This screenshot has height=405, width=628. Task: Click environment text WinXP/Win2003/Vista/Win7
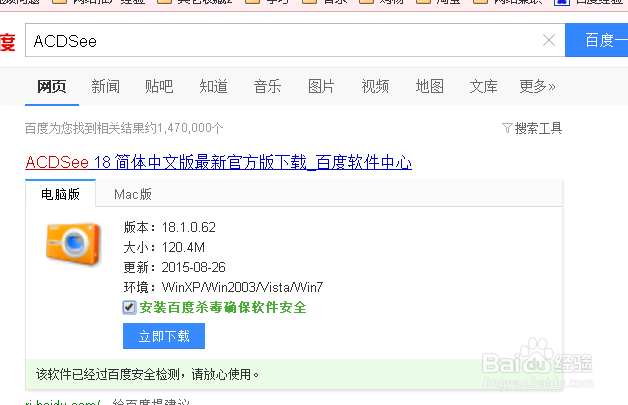click(x=242, y=287)
